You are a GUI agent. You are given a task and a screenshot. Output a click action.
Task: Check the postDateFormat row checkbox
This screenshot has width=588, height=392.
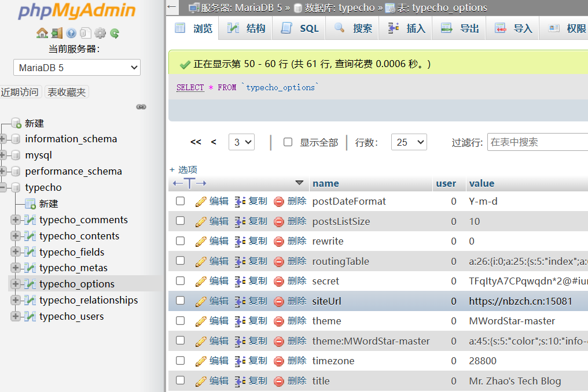(x=181, y=201)
